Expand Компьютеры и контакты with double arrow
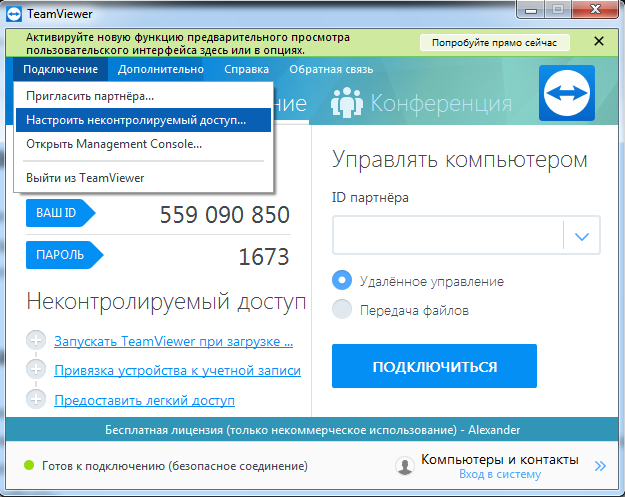 (x=600, y=466)
